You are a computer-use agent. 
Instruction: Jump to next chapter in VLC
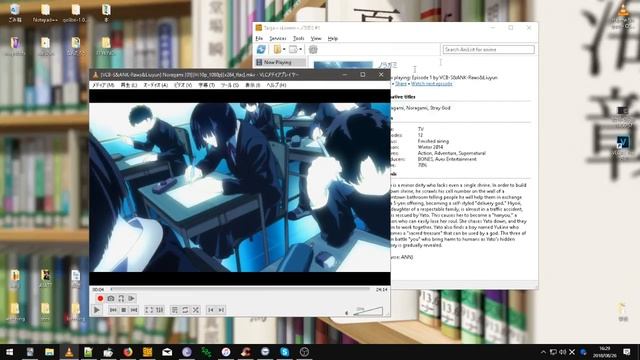click(221, 310)
